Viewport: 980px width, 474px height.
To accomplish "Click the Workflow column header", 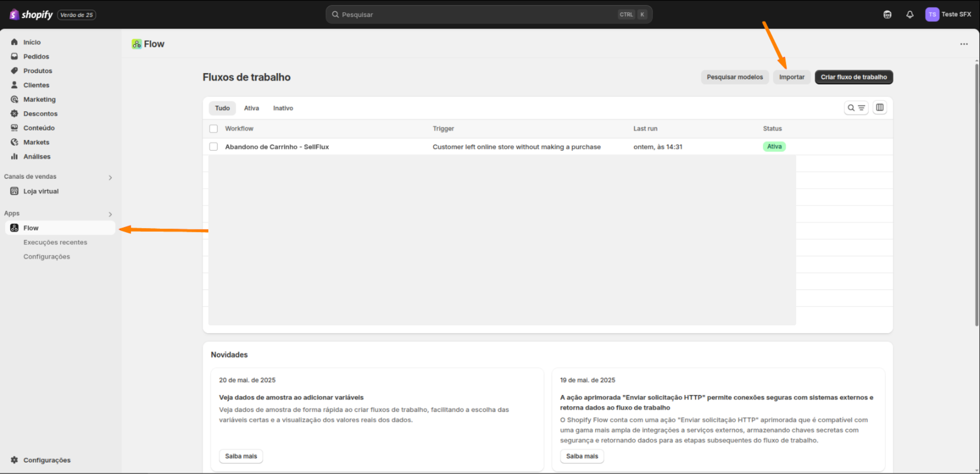I will (x=239, y=129).
